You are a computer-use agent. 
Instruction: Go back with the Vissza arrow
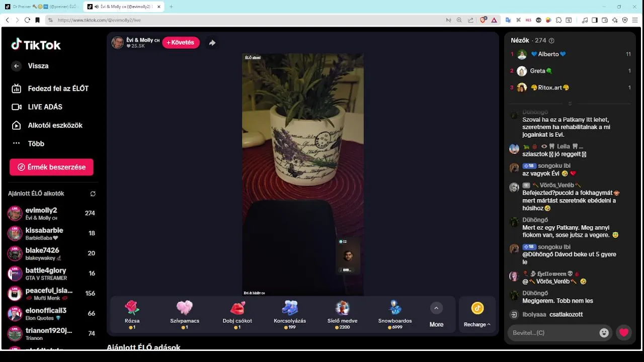point(17,66)
